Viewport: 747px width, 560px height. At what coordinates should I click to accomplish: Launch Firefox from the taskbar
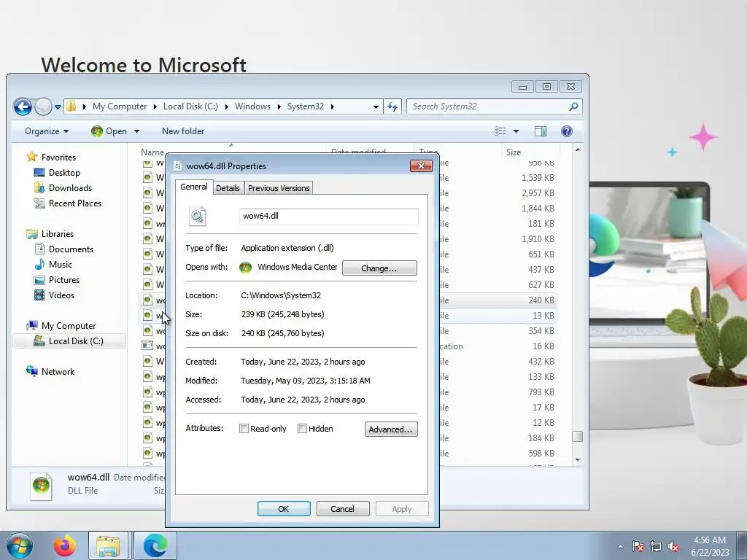click(65, 545)
